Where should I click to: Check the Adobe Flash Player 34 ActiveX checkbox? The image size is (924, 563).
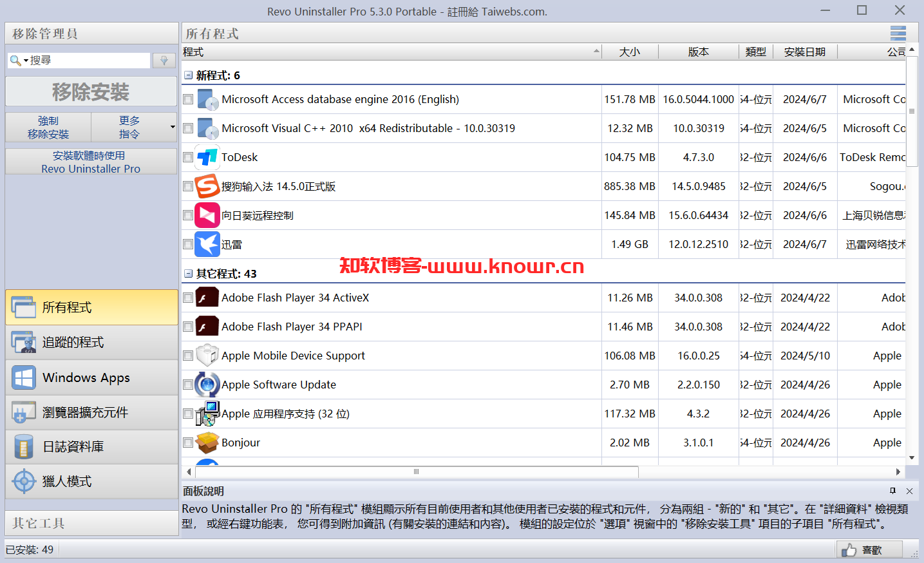coord(188,298)
